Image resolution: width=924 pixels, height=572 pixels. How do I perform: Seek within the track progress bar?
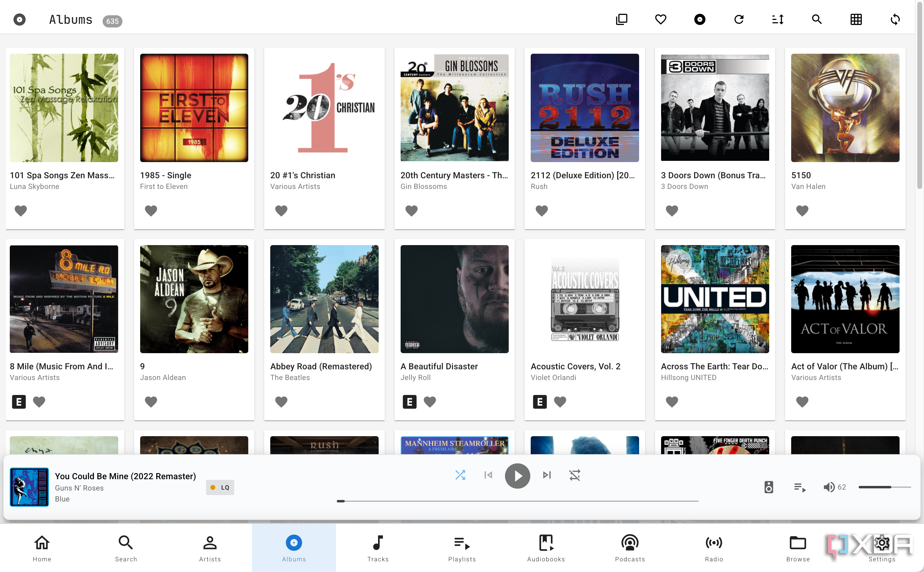[x=517, y=501]
